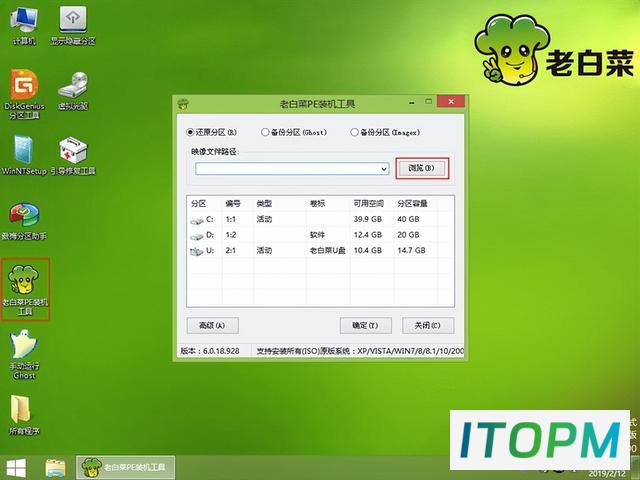Click the 高级 (A) button

(212, 325)
